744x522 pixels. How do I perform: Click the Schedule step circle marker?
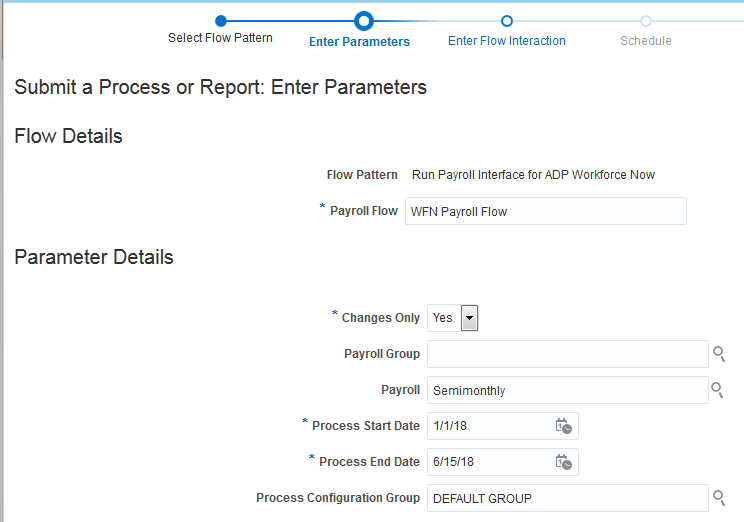[x=646, y=20]
